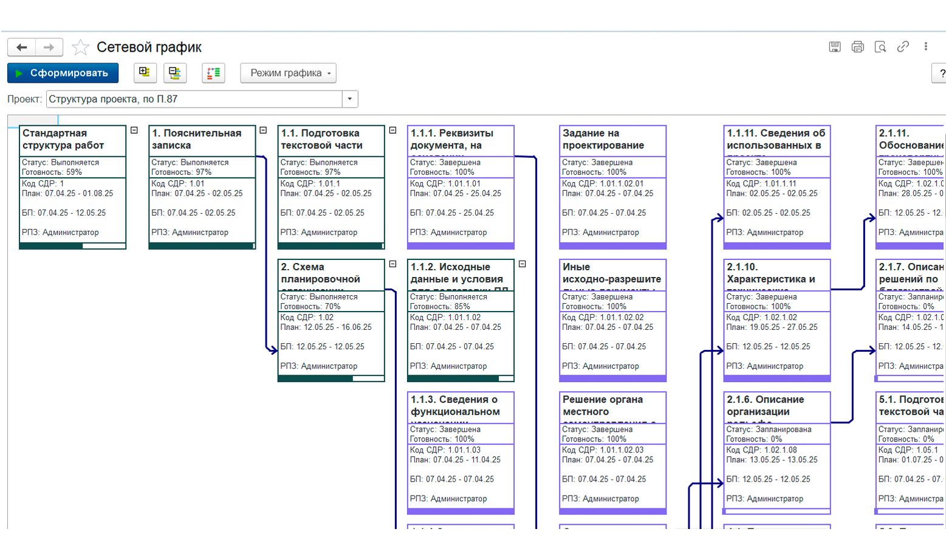Viewport: 946px width, 560px height.
Task: Collapse the 1.1. Подготовка текстовой части node
Action: click(x=392, y=130)
